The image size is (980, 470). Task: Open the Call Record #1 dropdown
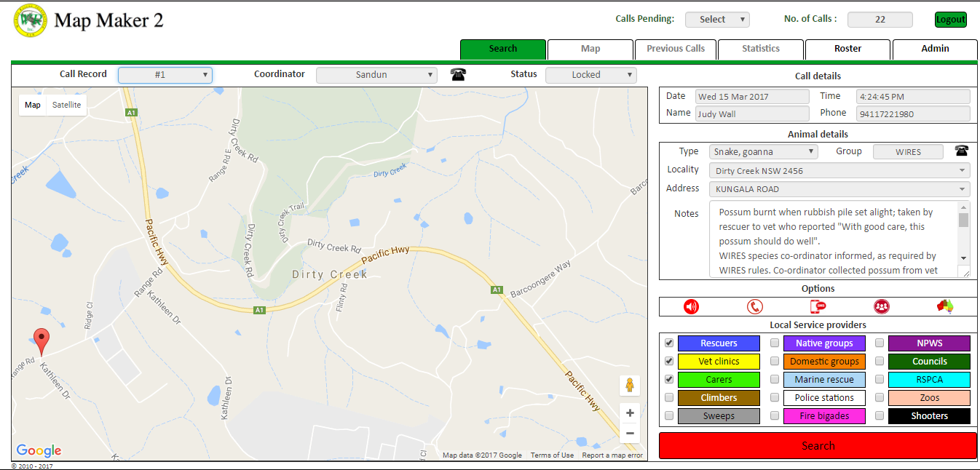pos(165,75)
